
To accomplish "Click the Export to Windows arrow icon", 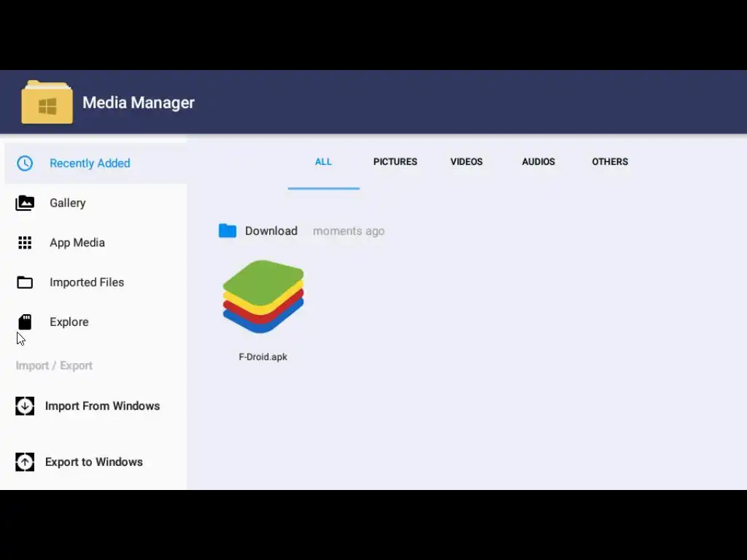I will pyautogui.click(x=25, y=462).
